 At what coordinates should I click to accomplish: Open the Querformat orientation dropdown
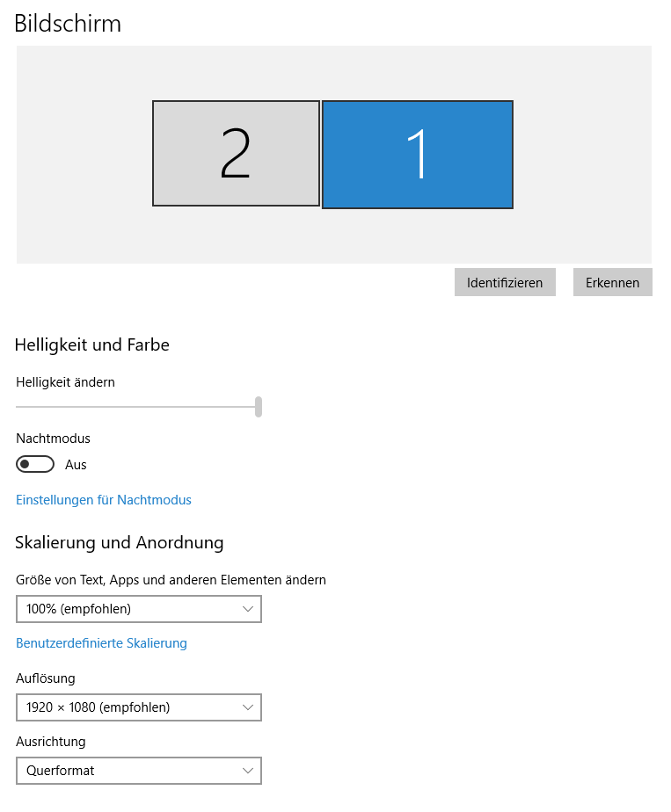tap(138, 771)
